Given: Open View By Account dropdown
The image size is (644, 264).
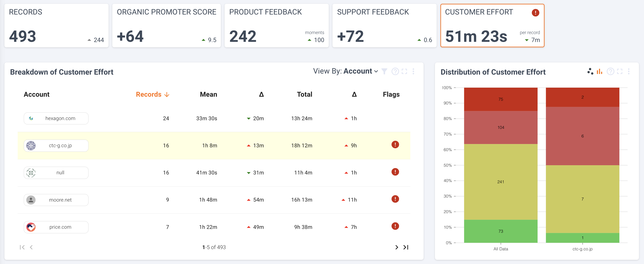Looking at the screenshot, I should [360, 71].
